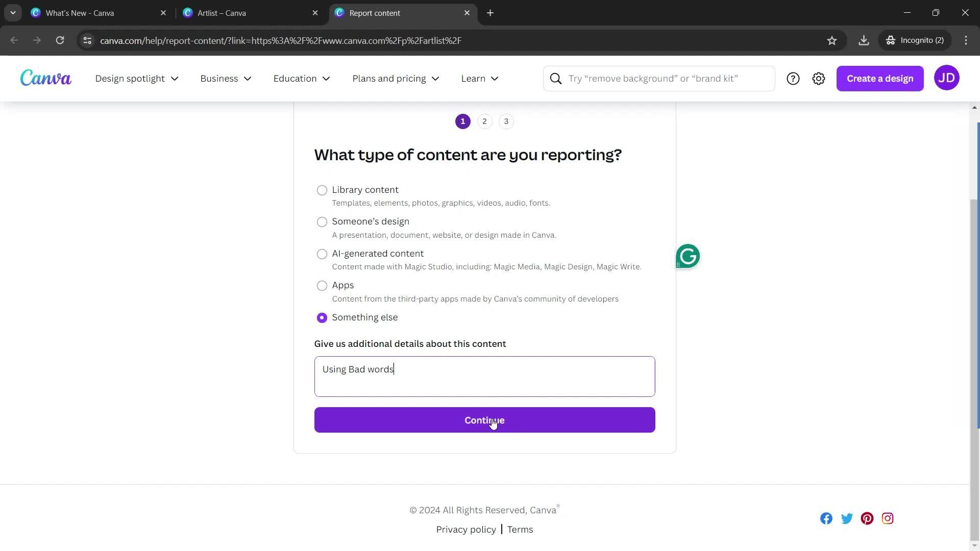Open the Design spotlight dropdown
Viewport: 980px width, 551px height.
tap(136, 78)
